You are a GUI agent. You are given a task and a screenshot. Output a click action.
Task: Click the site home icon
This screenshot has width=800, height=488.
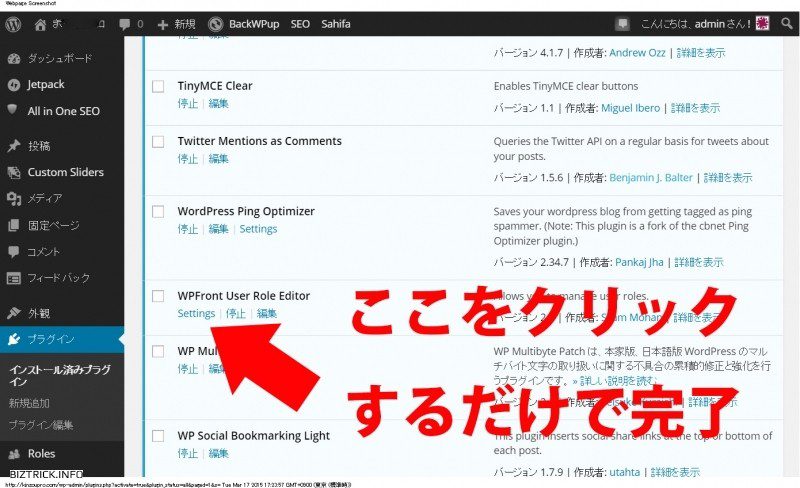click(40, 25)
